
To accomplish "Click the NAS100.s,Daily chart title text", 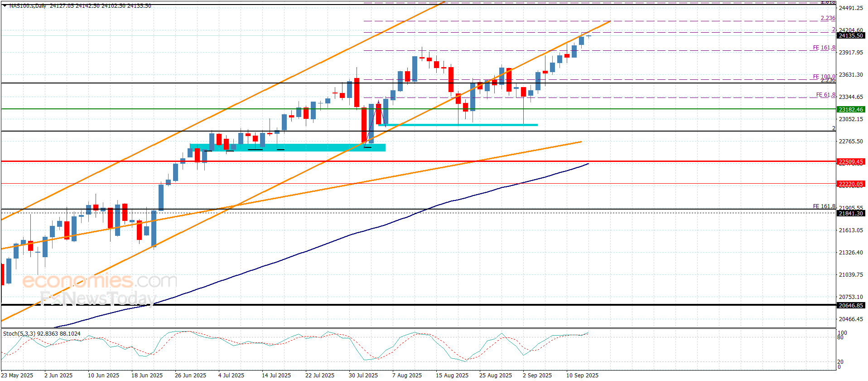I will point(28,6).
